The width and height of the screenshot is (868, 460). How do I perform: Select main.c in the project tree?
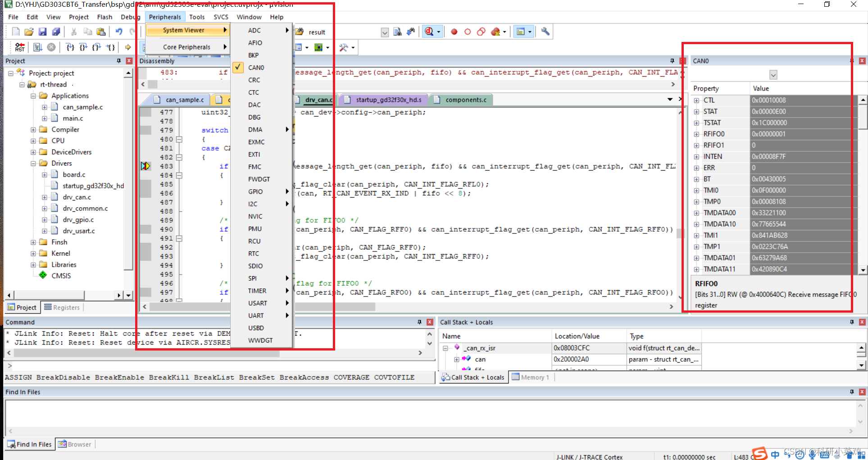73,118
